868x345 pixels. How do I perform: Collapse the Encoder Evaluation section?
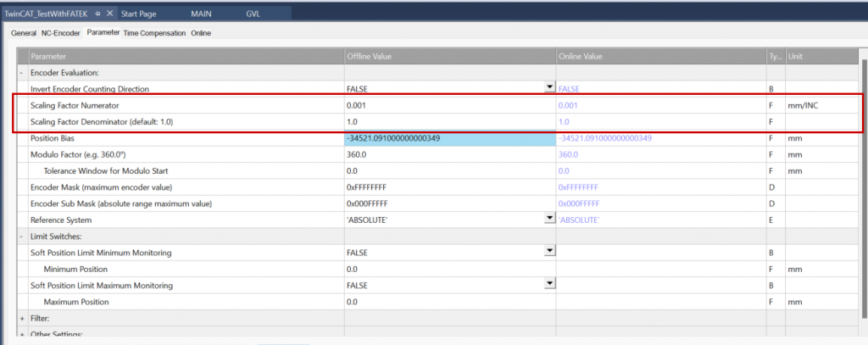22,73
